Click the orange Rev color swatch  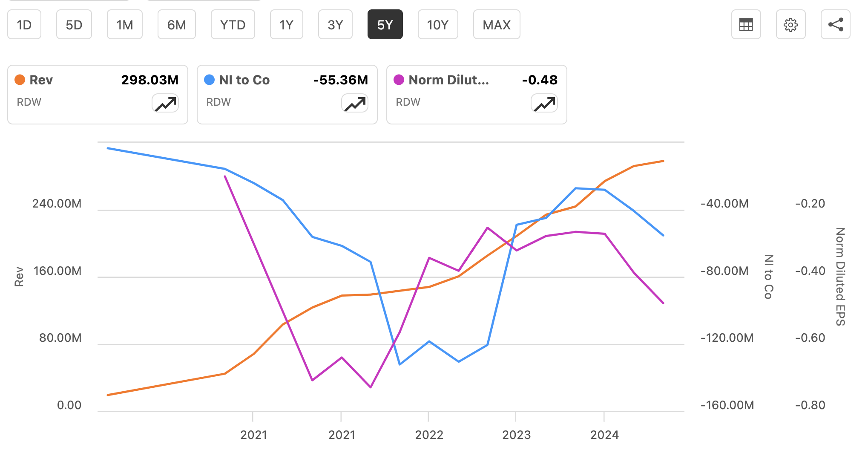(x=20, y=80)
